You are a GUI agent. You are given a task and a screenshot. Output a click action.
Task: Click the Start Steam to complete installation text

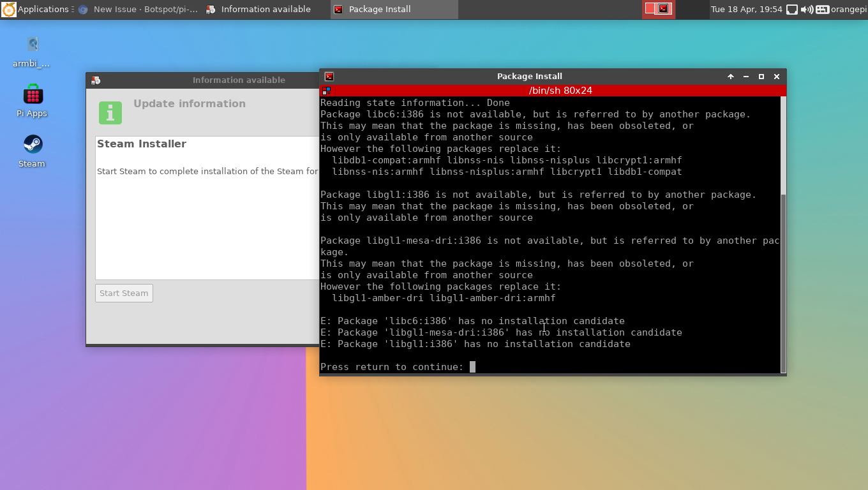click(207, 171)
